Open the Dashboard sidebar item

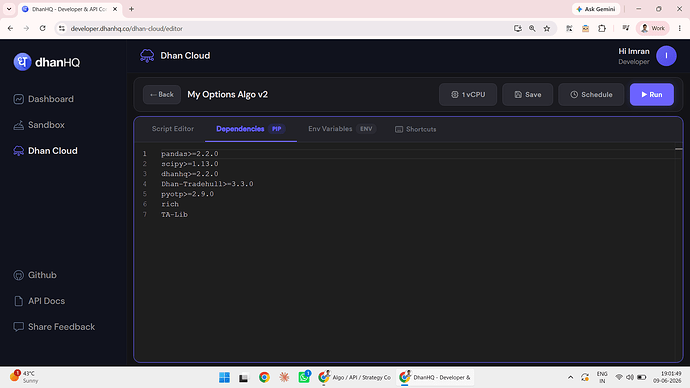click(x=44, y=99)
